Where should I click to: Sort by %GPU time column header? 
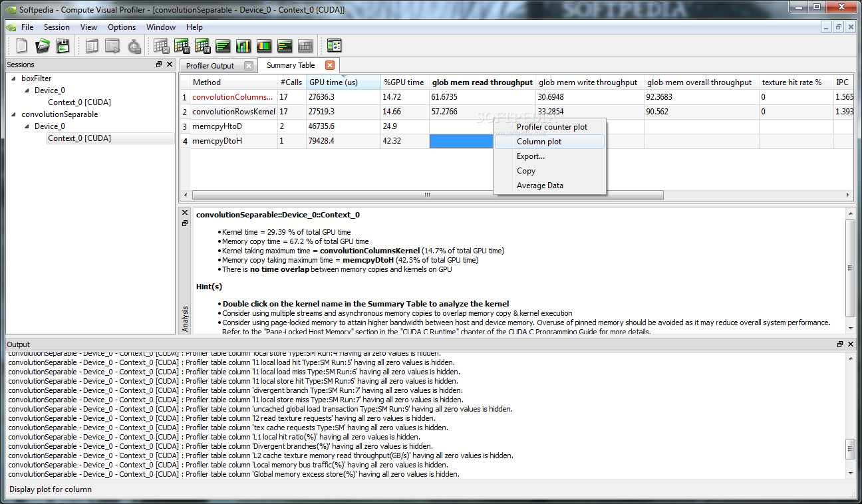405,82
